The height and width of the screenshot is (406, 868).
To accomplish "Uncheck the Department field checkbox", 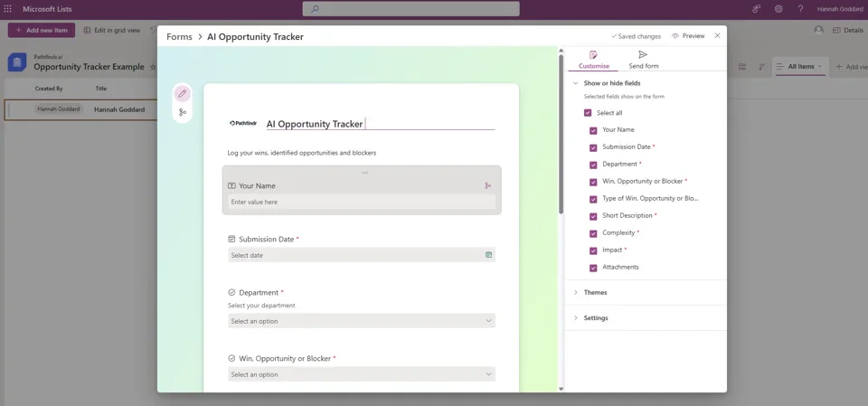I will pos(593,165).
